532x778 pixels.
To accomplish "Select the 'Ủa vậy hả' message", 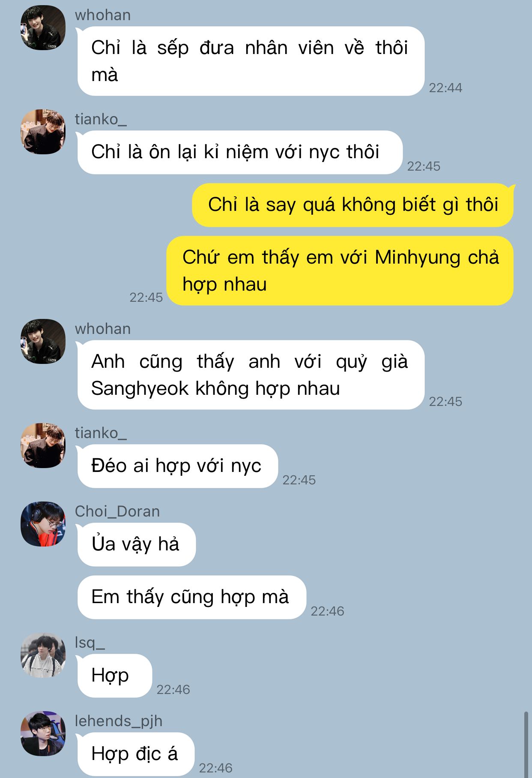I will 137,545.
